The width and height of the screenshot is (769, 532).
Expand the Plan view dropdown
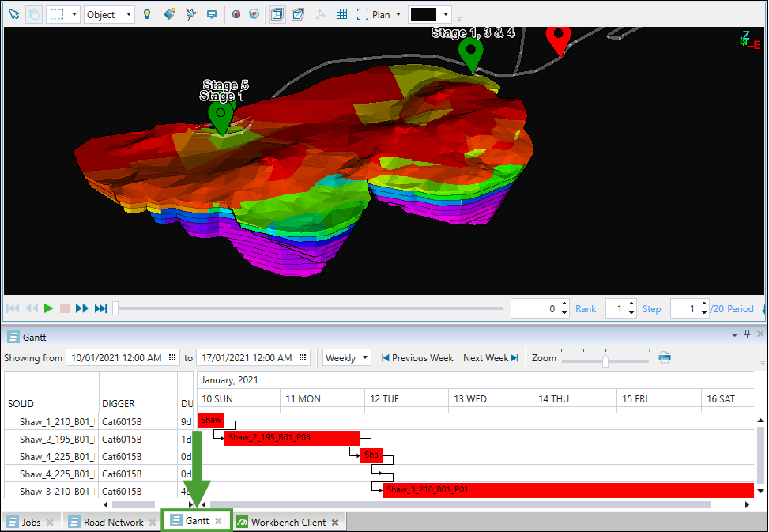pyautogui.click(x=387, y=14)
